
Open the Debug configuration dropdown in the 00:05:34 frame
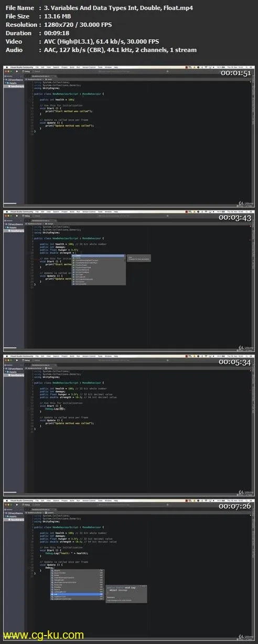pyautogui.click(x=27, y=360)
